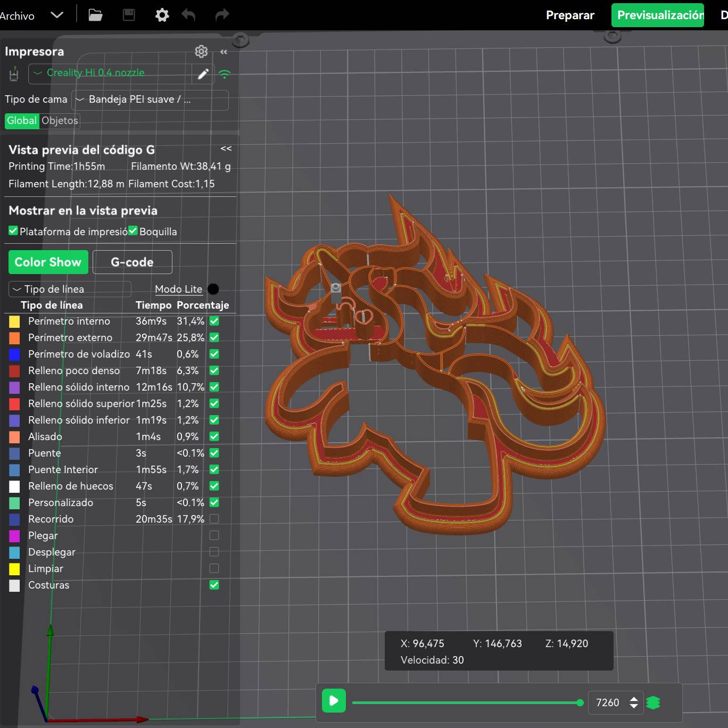The width and height of the screenshot is (728, 728).
Task: Select the Objetos tab
Action: coord(60,121)
